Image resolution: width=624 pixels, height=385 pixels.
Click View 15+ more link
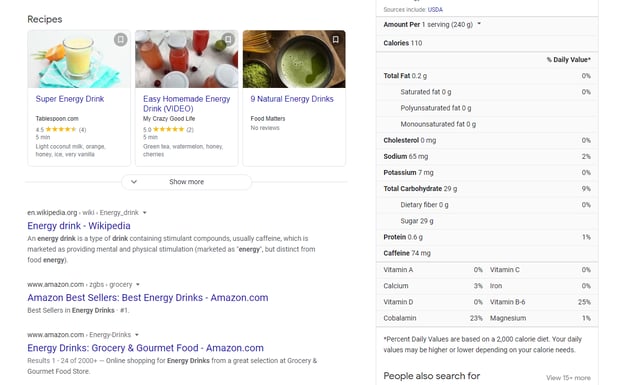(x=568, y=378)
